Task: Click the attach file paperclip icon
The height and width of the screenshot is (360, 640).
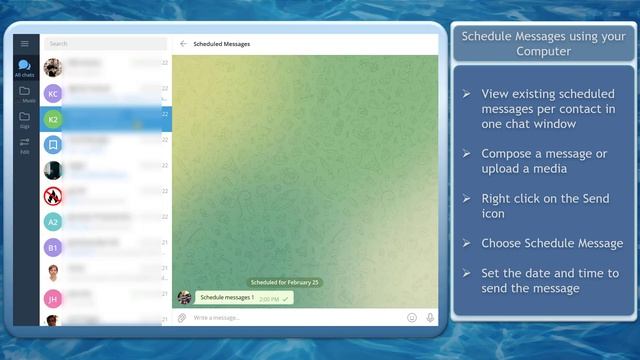Action: (x=182, y=318)
